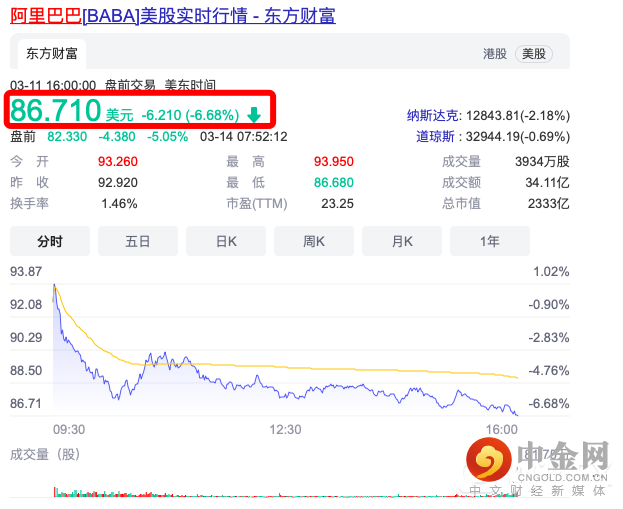Click the 昨收 value 92.920

[118, 183]
